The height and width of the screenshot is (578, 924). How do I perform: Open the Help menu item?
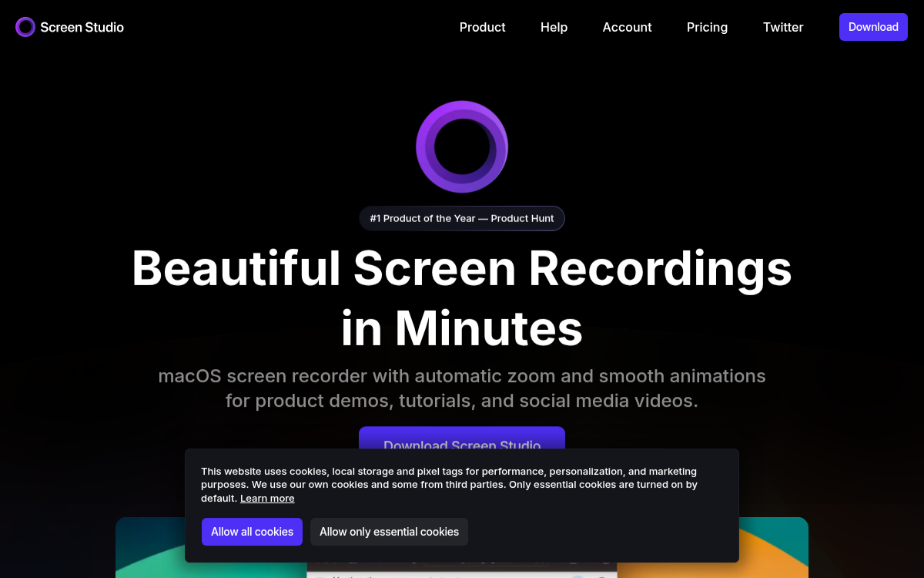click(554, 27)
